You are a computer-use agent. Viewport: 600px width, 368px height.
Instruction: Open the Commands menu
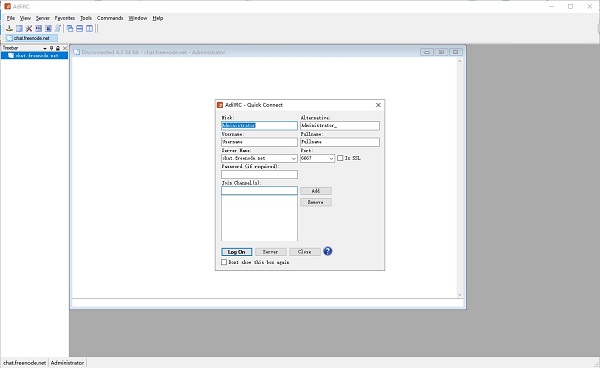pos(110,18)
